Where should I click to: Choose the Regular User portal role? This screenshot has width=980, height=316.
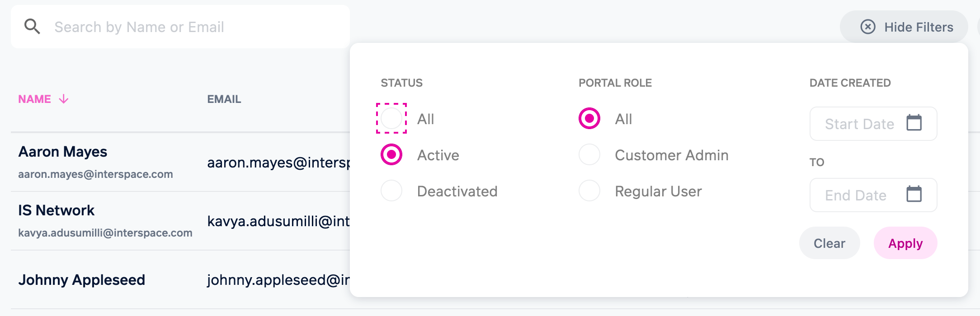click(589, 191)
